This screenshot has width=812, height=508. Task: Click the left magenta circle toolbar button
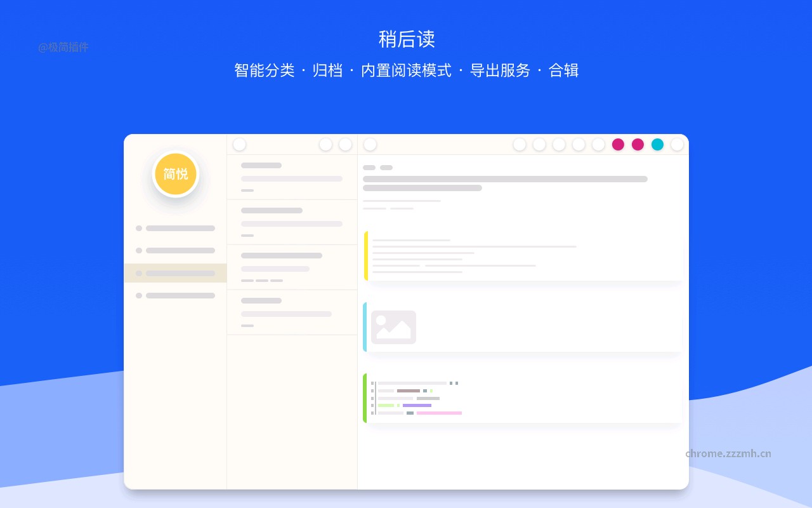(618, 144)
